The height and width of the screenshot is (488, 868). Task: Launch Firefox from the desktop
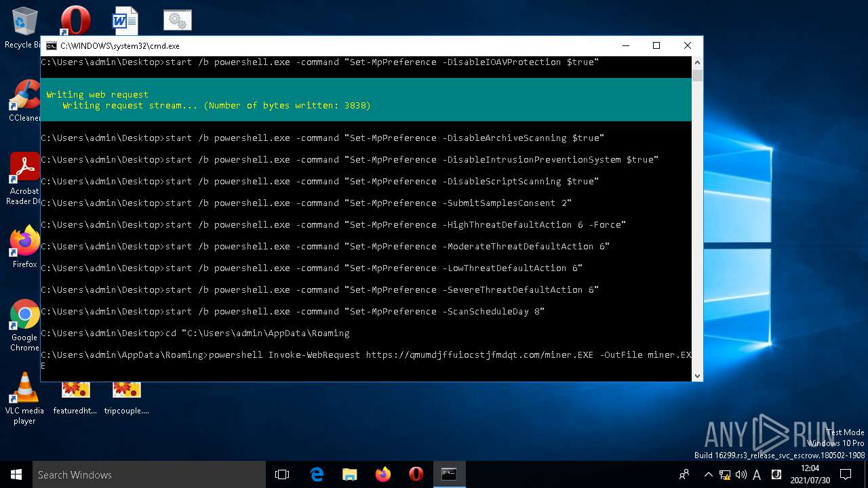tap(24, 247)
